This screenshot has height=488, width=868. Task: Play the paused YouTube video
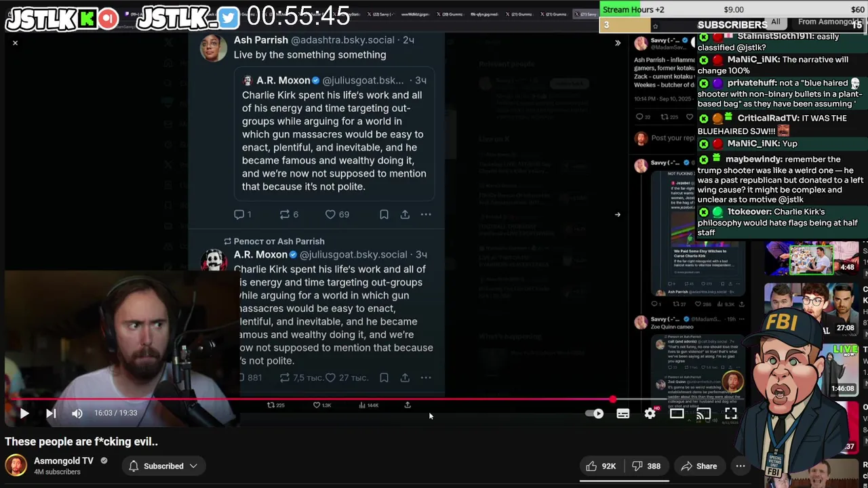click(x=24, y=413)
